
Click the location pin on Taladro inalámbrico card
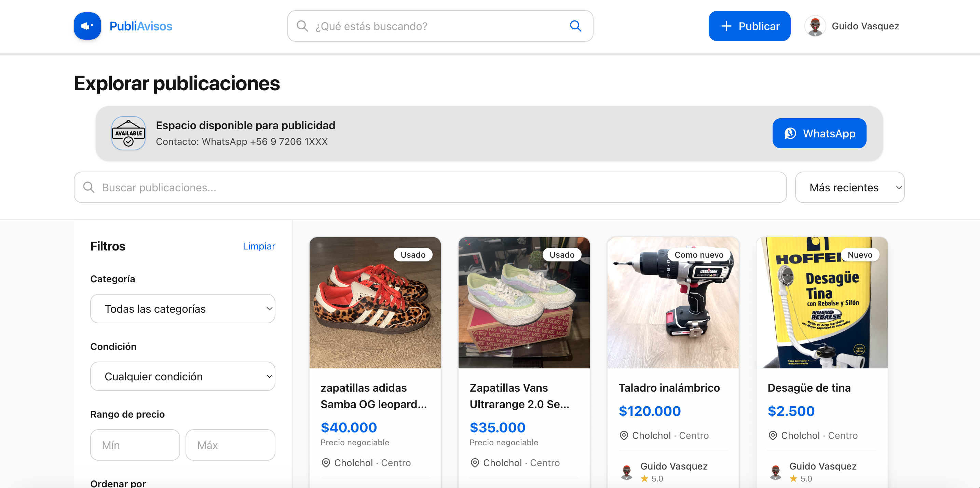(x=624, y=435)
